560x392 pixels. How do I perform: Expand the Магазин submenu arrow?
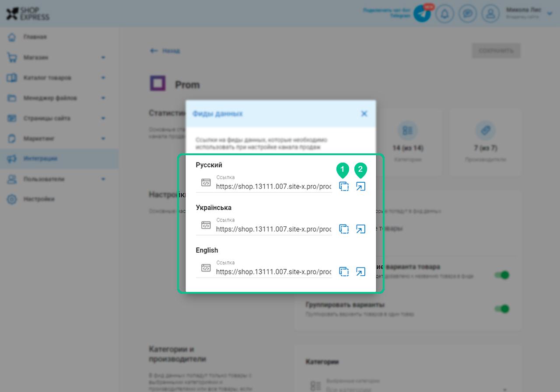pyautogui.click(x=103, y=57)
